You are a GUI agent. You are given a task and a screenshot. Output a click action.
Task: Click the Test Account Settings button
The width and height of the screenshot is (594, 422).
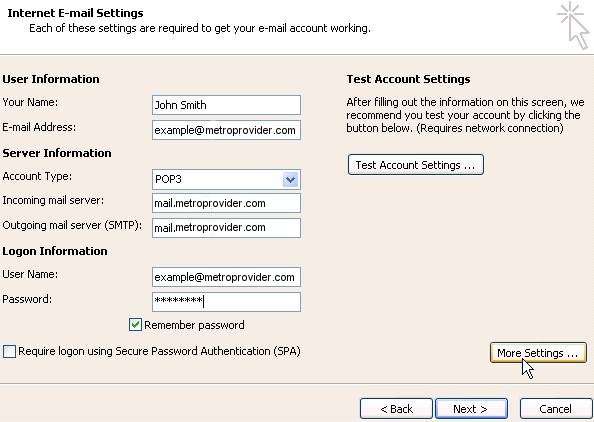416,165
